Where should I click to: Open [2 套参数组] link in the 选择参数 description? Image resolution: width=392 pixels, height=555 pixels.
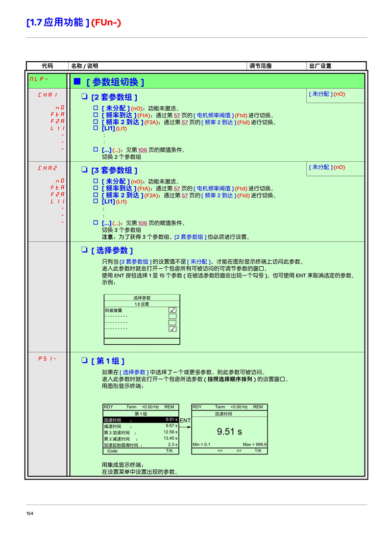136,262
